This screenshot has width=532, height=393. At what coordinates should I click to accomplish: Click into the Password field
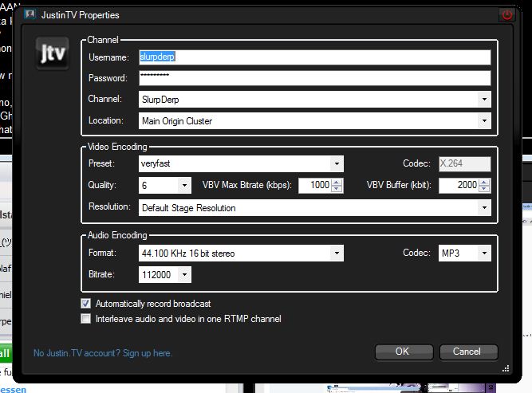point(314,78)
